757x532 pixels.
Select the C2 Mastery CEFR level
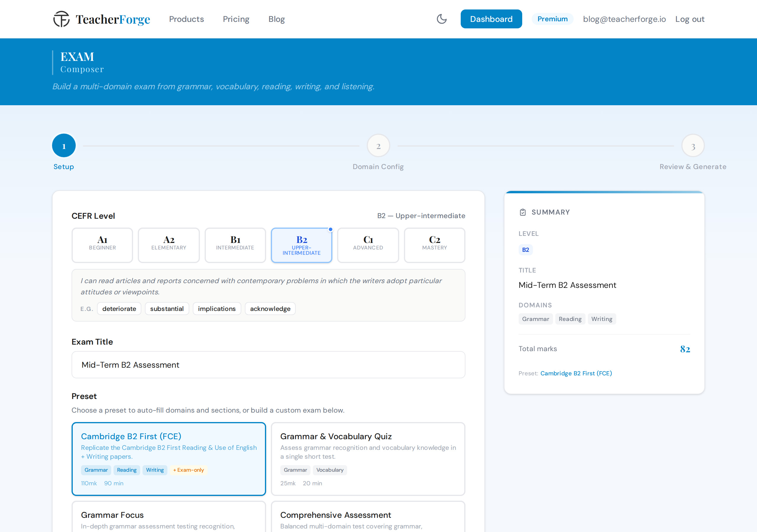434,245
